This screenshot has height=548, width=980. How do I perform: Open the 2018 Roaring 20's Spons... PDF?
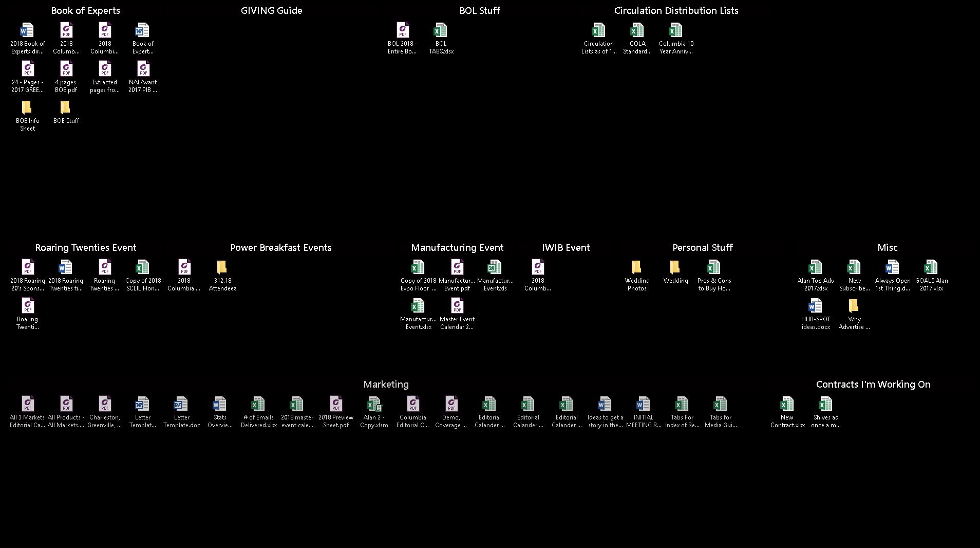(27, 275)
